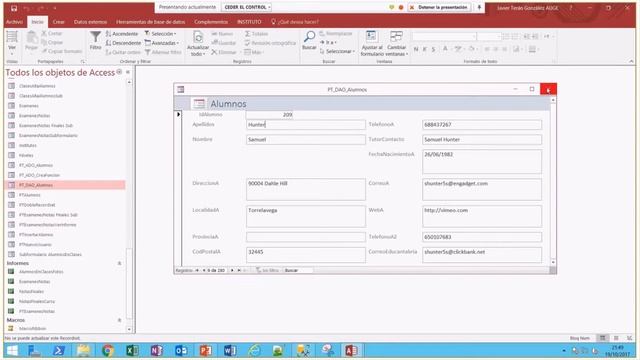Open Chrome from the taskbar
The height and width of the screenshot is (360, 640).
(x=108, y=350)
